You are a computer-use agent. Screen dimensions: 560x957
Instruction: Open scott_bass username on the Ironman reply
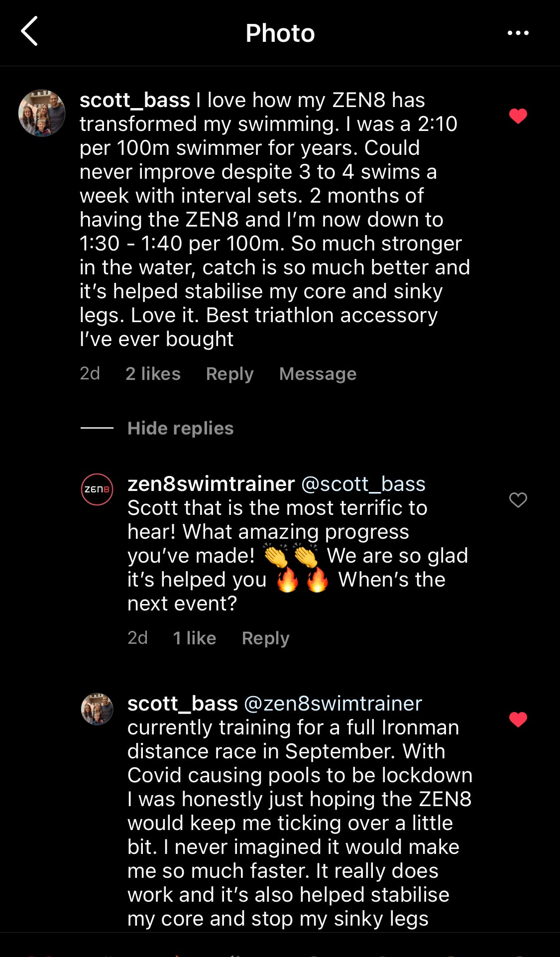click(x=182, y=704)
